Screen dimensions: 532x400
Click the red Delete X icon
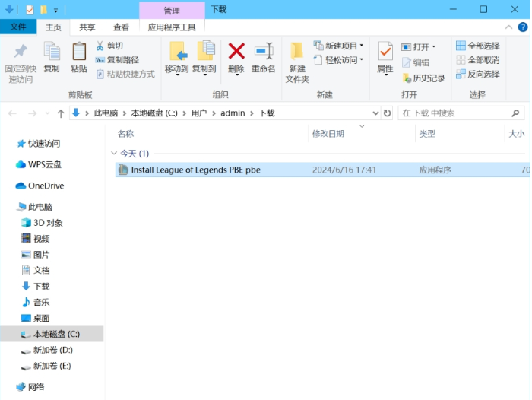click(x=236, y=51)
